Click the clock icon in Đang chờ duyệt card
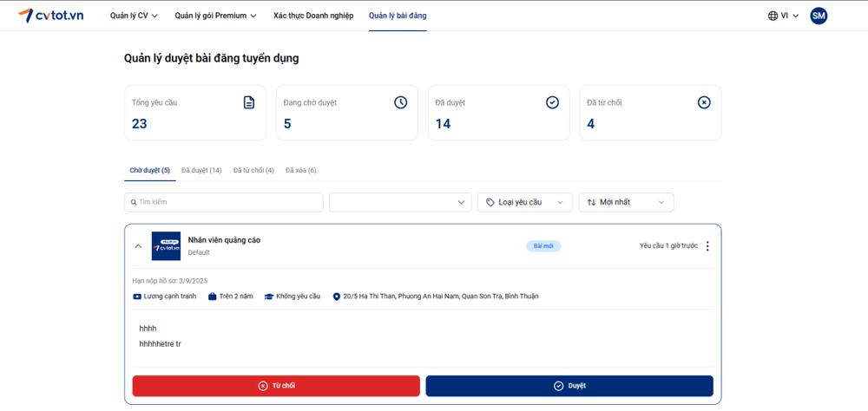The image size is (868, 411). pos(400,102)
